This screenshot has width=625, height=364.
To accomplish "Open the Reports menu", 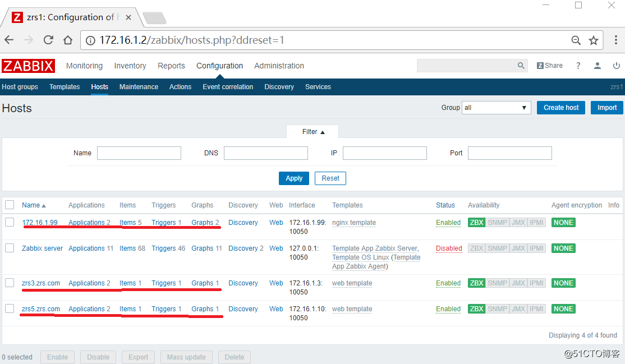I will [171, 66].
